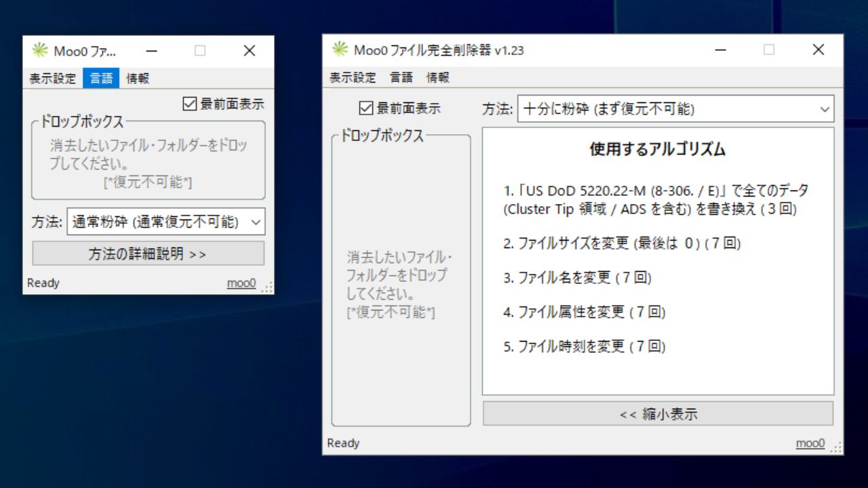
Task: Click the Ready status in the small window
Action: tap(43, 283)
